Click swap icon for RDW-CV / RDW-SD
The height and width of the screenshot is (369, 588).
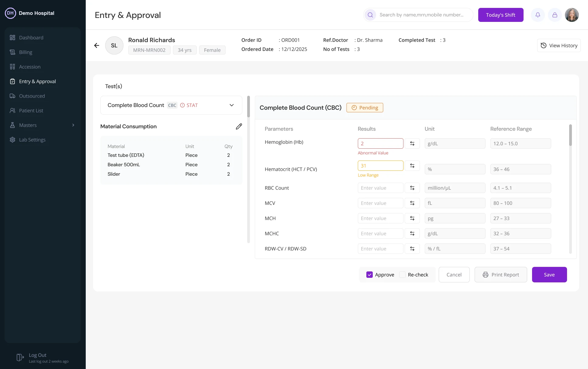(412, 249)
